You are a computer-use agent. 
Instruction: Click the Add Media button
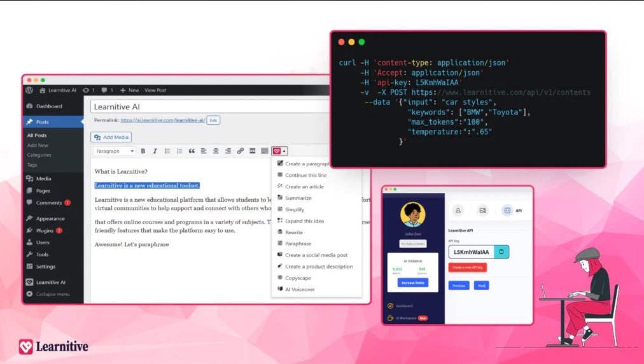[x=111, y=137]
